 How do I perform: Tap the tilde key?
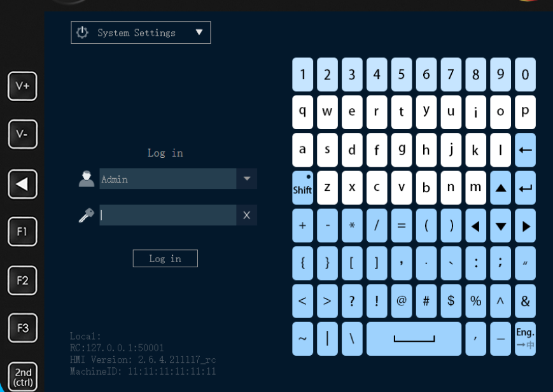pos(303,339)
